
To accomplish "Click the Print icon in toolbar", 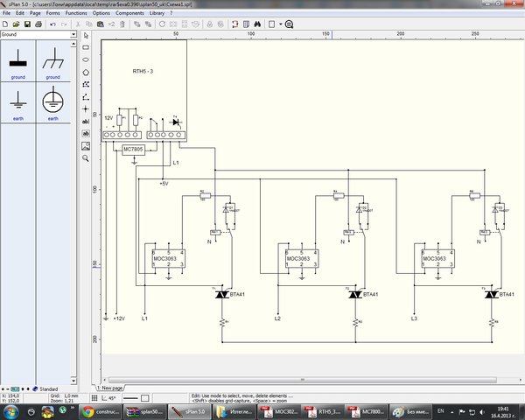I will point(38,24).
